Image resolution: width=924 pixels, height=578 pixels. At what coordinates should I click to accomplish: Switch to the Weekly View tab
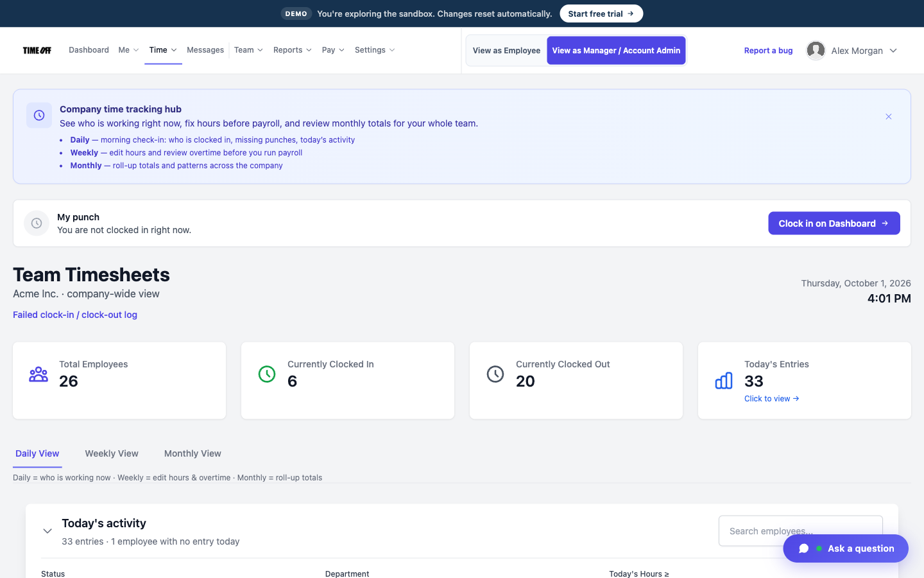(112, 453)
